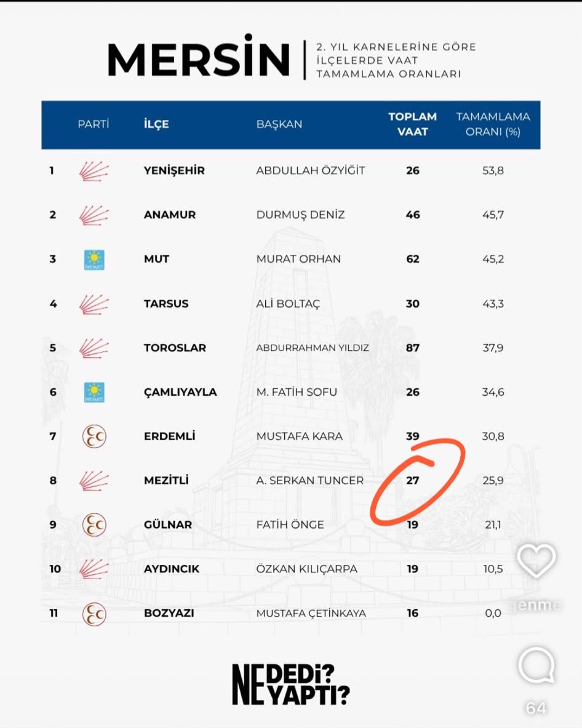Click the İYİ Parti logo beside Çamlıyayla
This screenshot has width=582, height=728.
click(x=94, y=393)
